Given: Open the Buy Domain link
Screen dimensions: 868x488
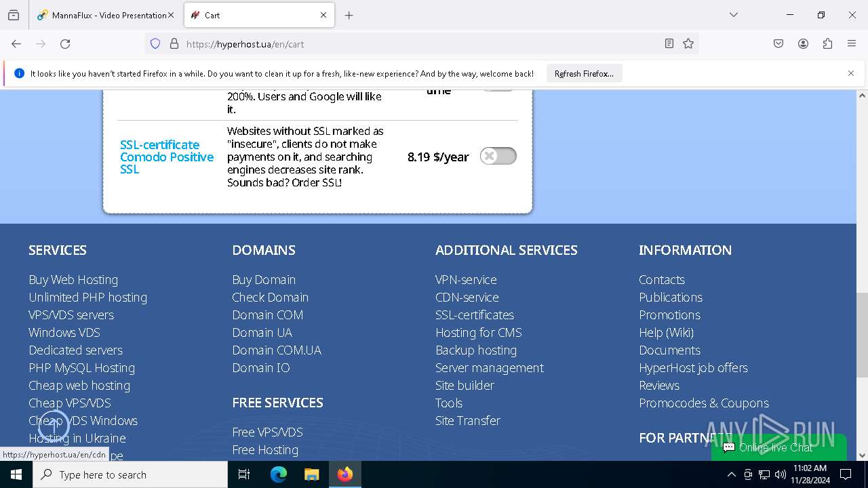Looking at the screenshot, I should (264, 279).
